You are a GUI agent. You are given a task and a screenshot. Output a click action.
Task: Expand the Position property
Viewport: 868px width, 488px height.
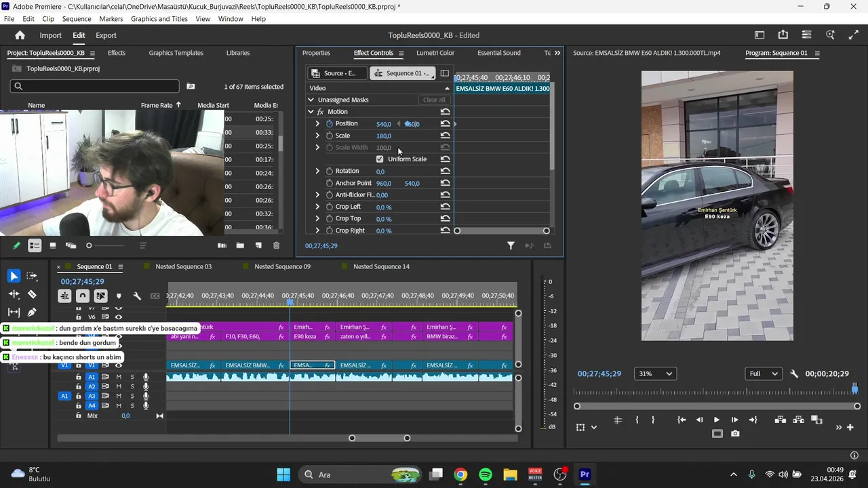(317, 124)
